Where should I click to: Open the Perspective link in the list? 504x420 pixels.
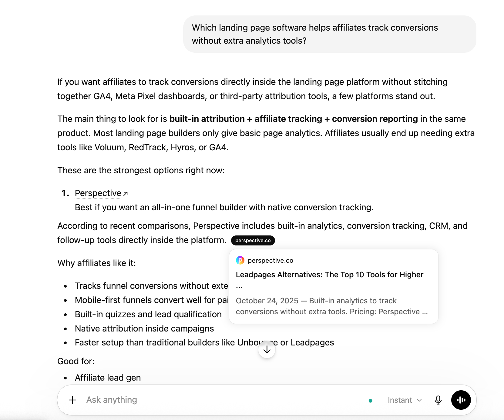(98, 193)
